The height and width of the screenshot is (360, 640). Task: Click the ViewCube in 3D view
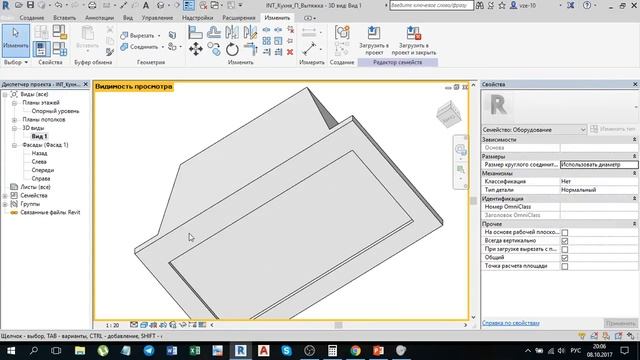(x=449, y=114)
